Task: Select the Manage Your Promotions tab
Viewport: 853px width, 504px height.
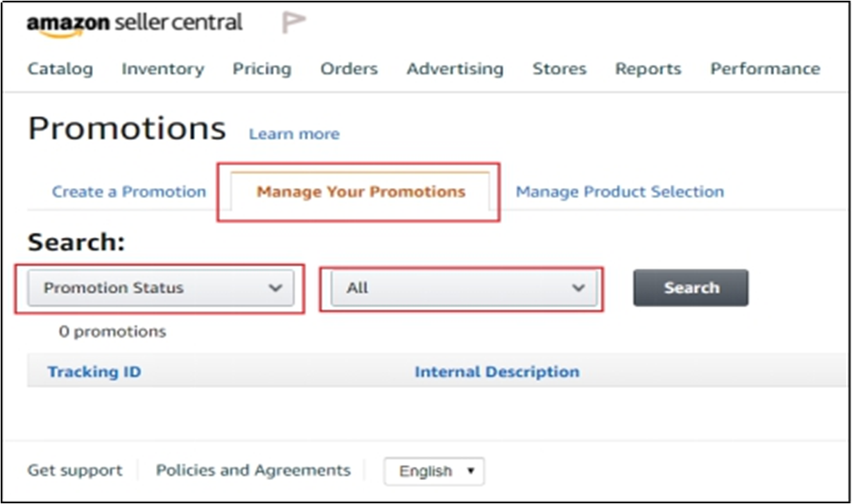Action: tap(361, 192)
